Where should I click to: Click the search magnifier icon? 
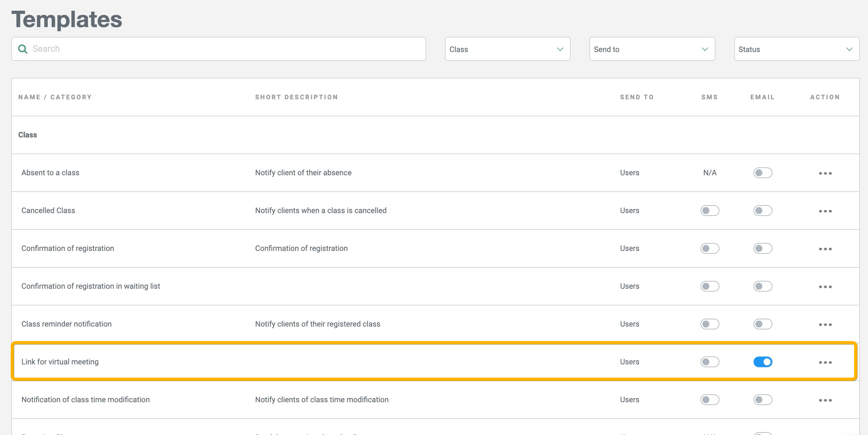[x=23, y=49]
